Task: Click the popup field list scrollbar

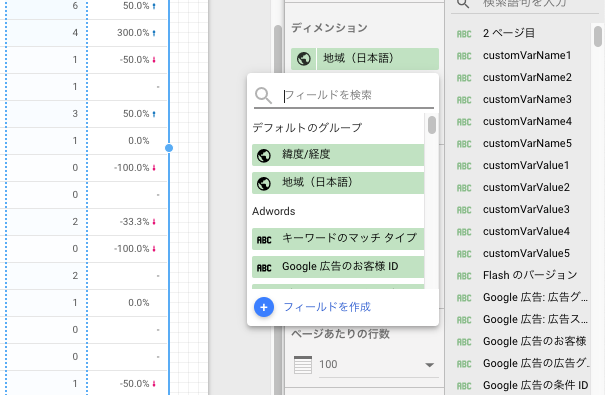Action: point(432,125)
